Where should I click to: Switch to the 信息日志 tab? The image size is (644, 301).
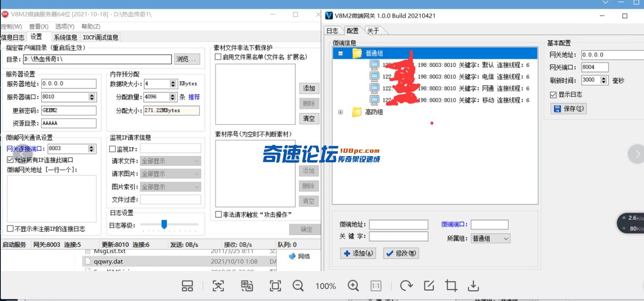point(13,37)
